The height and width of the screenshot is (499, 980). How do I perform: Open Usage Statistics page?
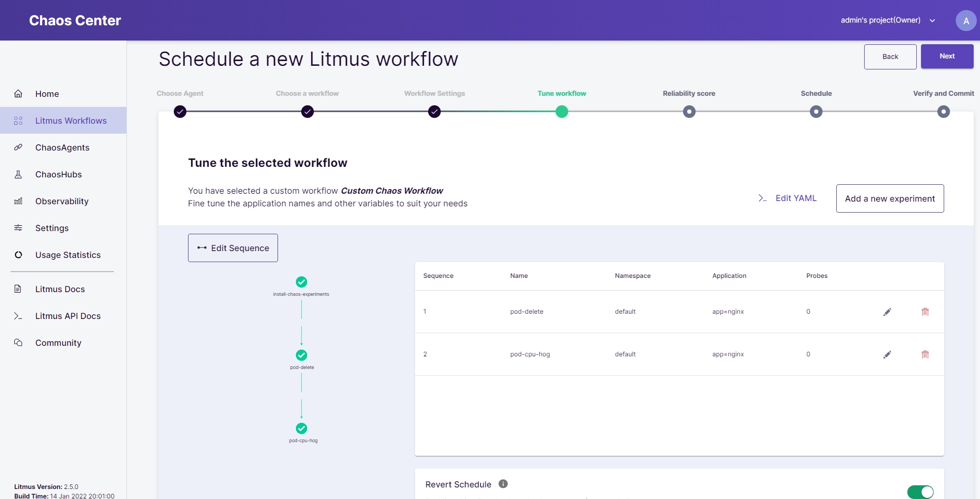pos(67,255)
